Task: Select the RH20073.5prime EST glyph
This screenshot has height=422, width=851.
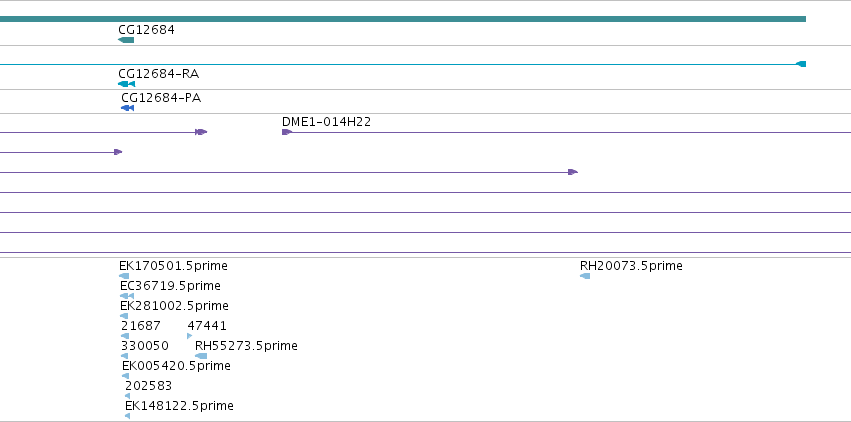Action: pyautogui.click(x=585, y=276)
